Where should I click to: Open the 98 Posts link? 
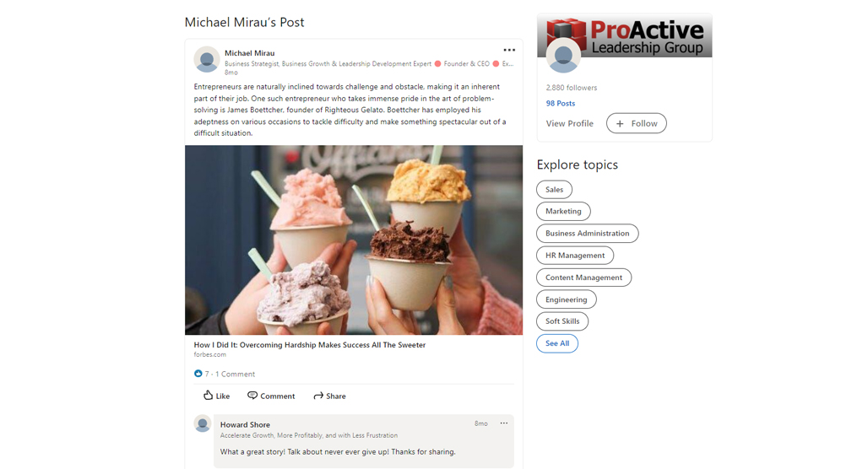[x=560, y=104]
